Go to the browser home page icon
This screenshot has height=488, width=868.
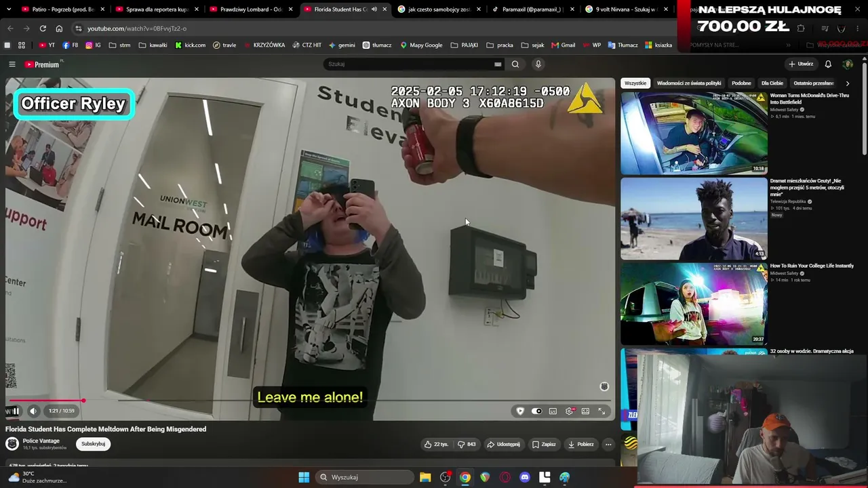59,28
